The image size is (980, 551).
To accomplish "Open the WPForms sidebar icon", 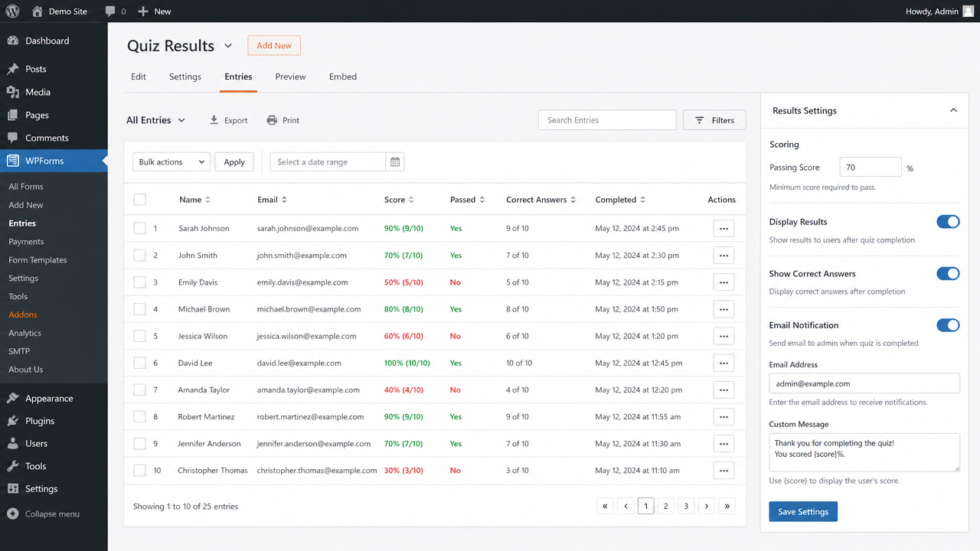I will coord(13,161).
